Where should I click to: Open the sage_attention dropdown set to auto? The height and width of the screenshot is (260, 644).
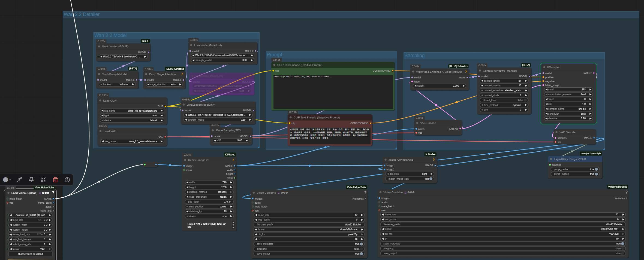pos(164,84)
